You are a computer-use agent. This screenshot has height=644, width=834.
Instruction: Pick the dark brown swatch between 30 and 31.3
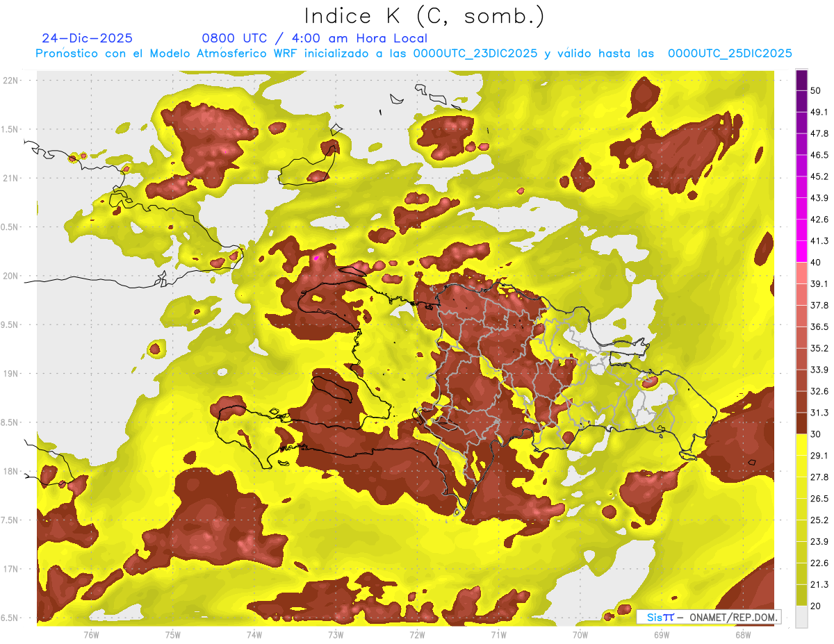point(801,423)
